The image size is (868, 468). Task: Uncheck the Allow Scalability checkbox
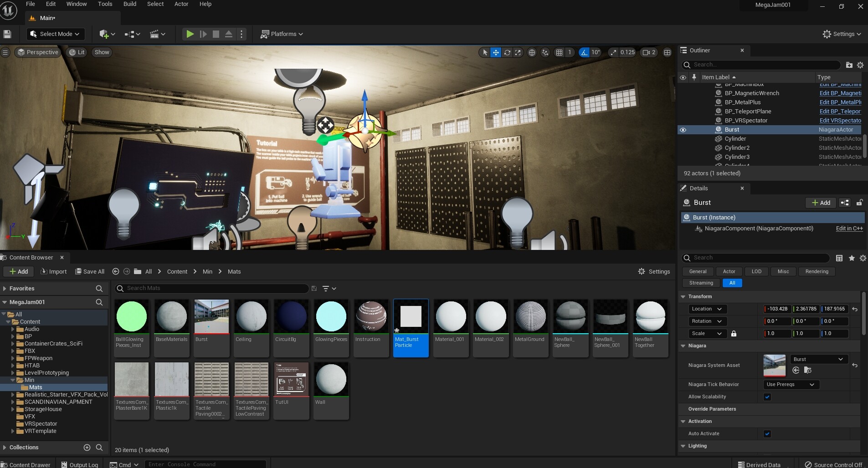pos(767,397)
